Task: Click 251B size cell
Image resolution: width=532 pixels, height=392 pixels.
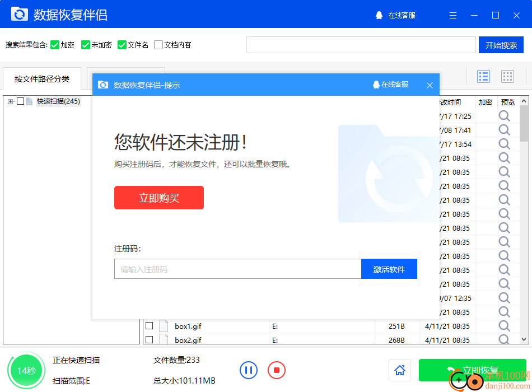Action: (396, 326)
